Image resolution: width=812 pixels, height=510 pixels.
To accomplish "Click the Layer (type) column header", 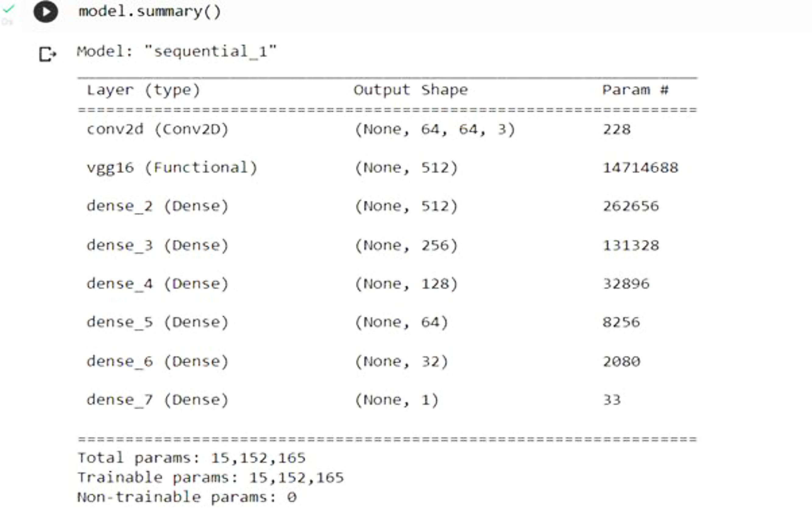I will (143, 90).
